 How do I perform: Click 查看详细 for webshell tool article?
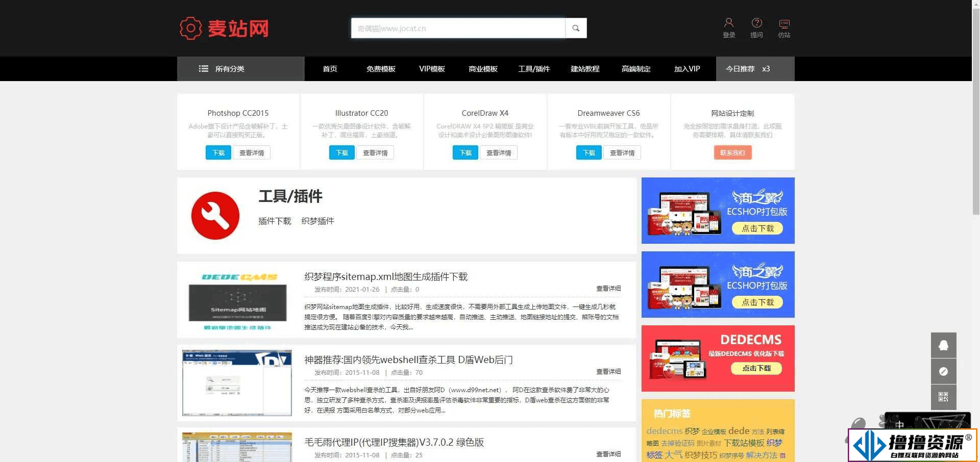click(x=608, y=372)
